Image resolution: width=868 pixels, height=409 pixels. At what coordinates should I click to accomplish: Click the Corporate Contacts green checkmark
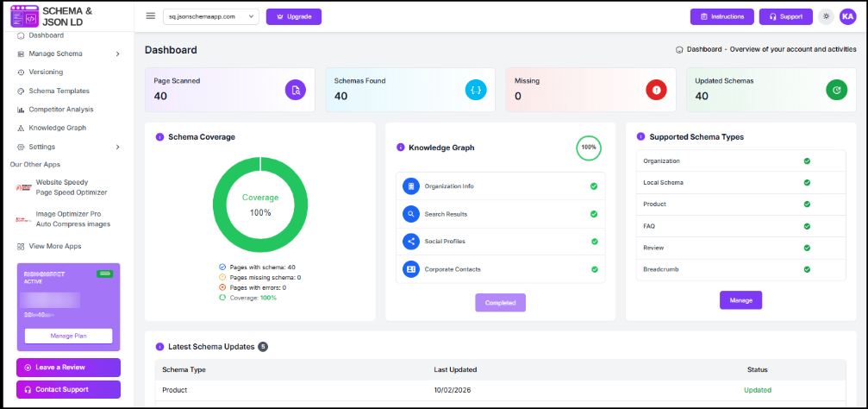pyautogui.click(x=594, y=269)
